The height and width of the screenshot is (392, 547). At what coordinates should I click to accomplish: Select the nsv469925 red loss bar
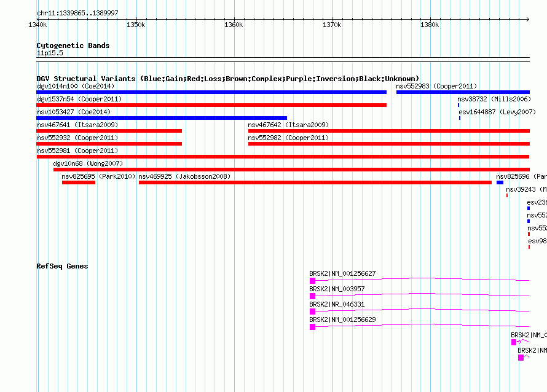(x=315, y=182)
